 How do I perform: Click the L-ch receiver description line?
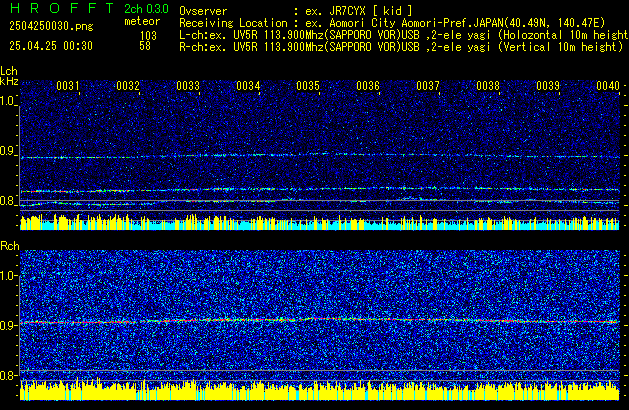[404, 35]
